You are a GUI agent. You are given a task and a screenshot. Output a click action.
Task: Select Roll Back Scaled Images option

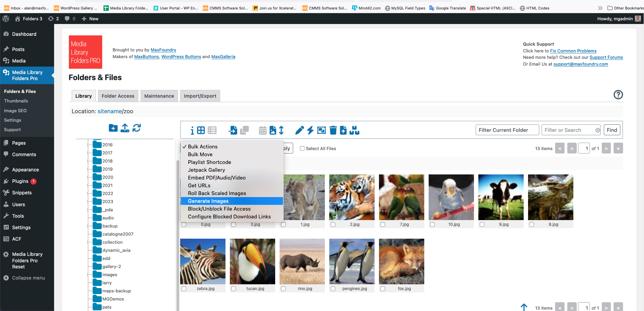tap(232, 193)
